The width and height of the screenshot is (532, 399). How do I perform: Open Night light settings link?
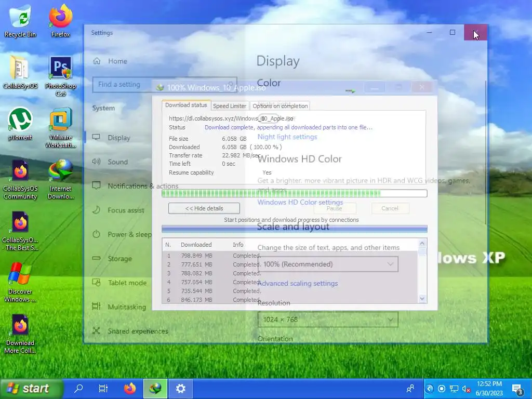(287, 137)
